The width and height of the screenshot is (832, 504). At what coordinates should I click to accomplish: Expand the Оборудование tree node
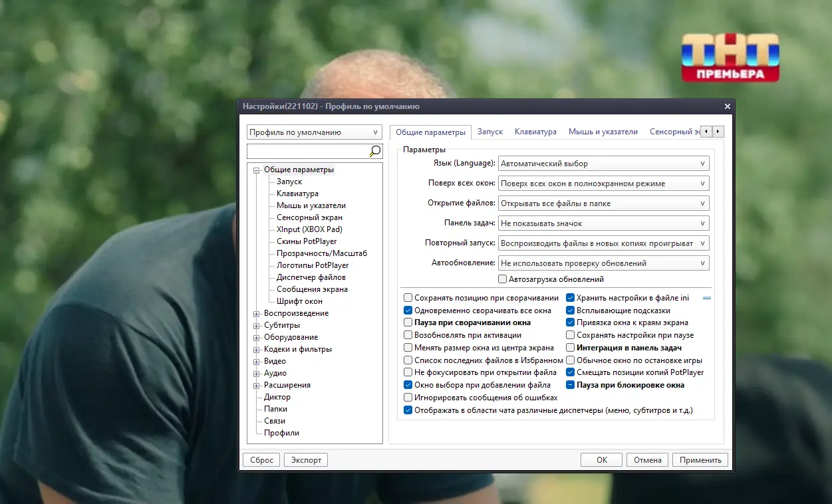click(x=256, y=338)
